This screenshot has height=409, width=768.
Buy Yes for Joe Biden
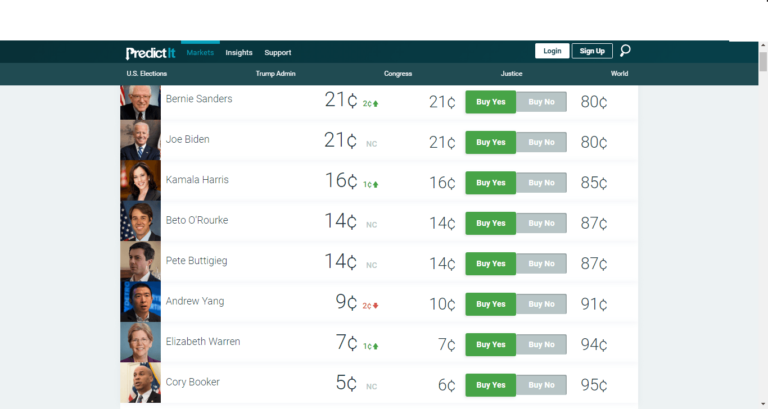[x=491, y=142]
